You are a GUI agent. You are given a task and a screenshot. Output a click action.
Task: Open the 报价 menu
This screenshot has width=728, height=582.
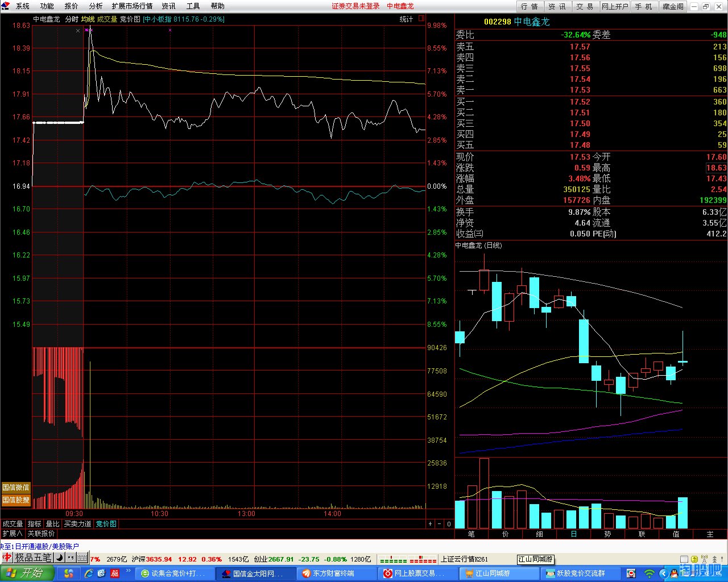tap(72, 6)
